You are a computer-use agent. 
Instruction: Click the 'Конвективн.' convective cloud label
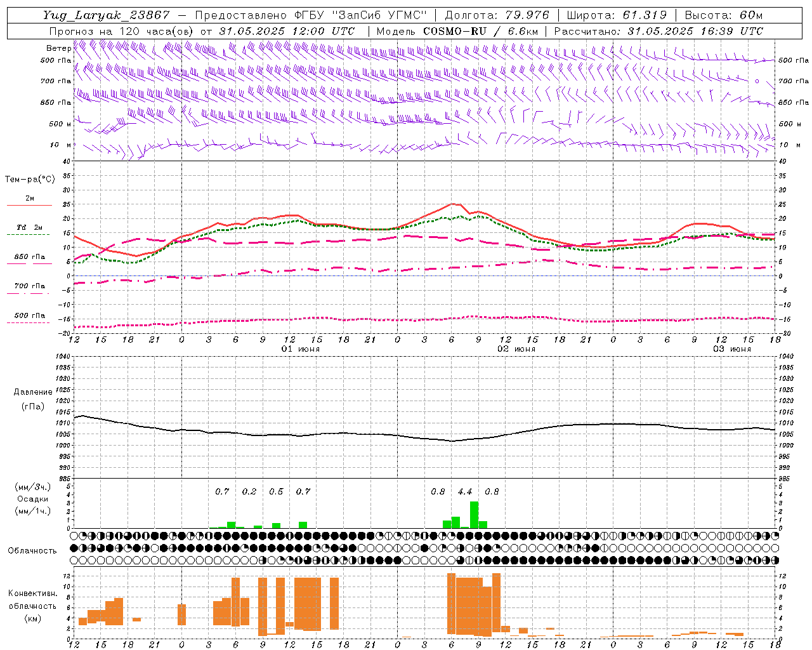[32, 594]
